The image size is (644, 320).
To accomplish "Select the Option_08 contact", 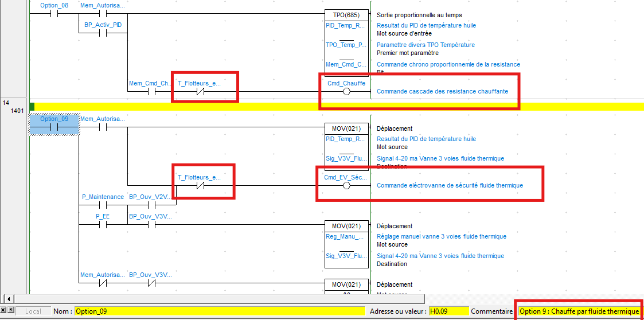I will 54,13.
